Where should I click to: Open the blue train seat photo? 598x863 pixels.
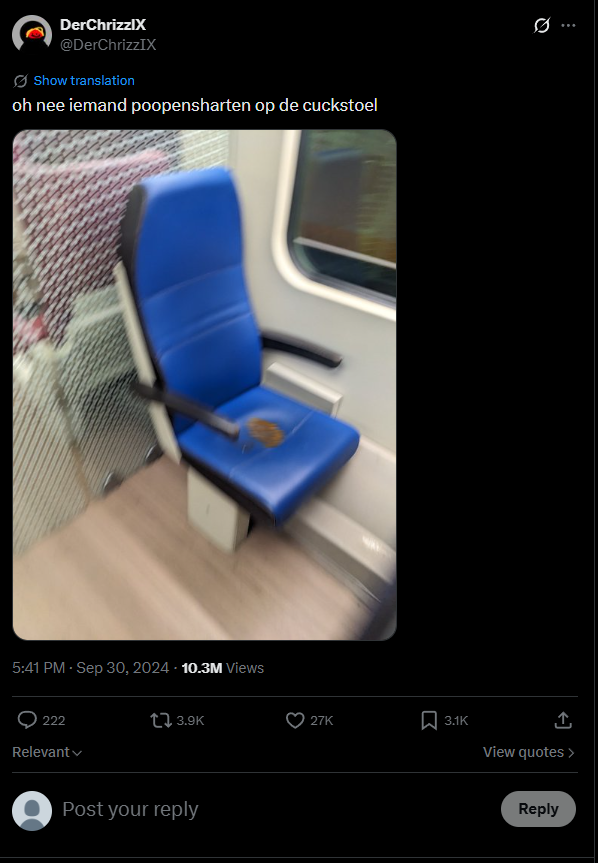coord(205,385)
